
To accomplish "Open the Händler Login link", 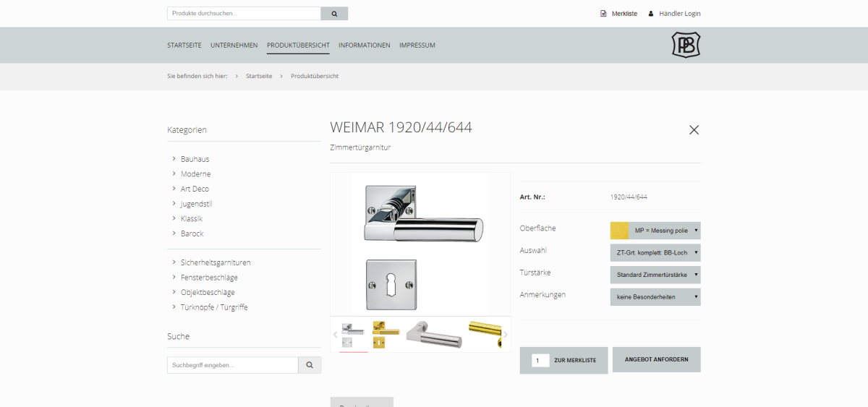I will pyautogui.click(x=674, y=14).
